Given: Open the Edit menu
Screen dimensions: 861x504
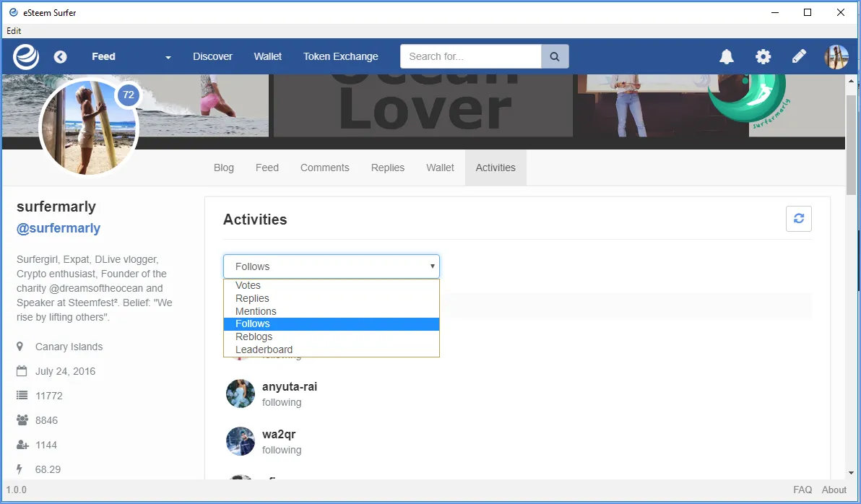Looking at the screenshot, I should click(14, 31).
